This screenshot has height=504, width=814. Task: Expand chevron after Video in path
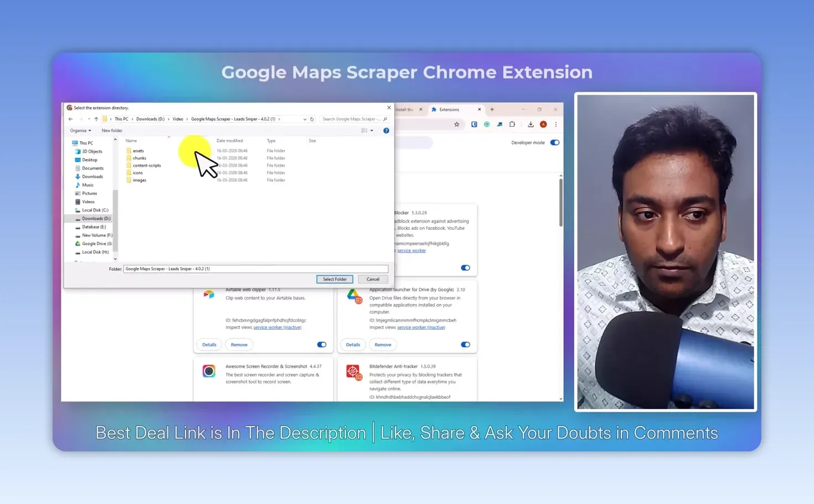tap(187, 119)
